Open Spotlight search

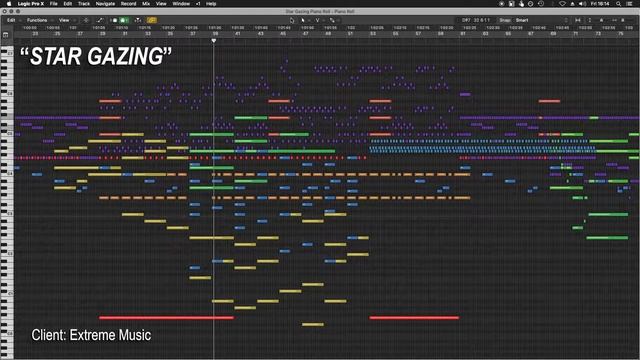pyautogui.click(x=619, y=4)
